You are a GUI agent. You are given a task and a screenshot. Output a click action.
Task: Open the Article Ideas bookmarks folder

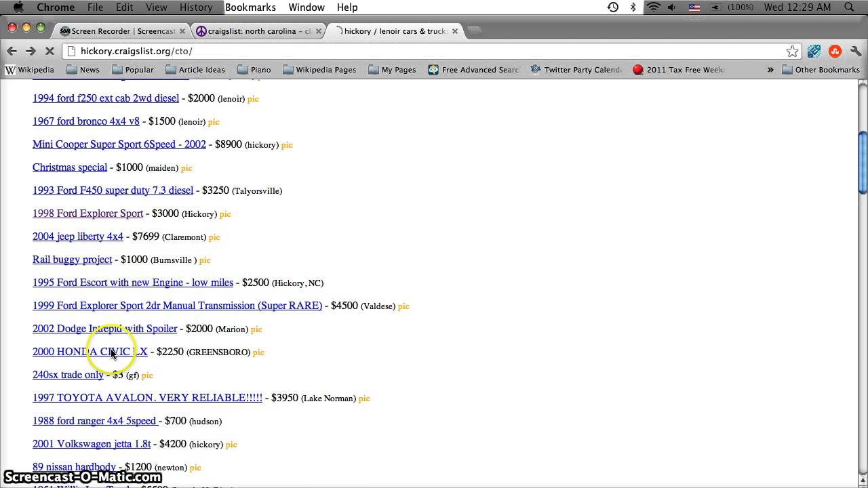[x=195, y=70]
